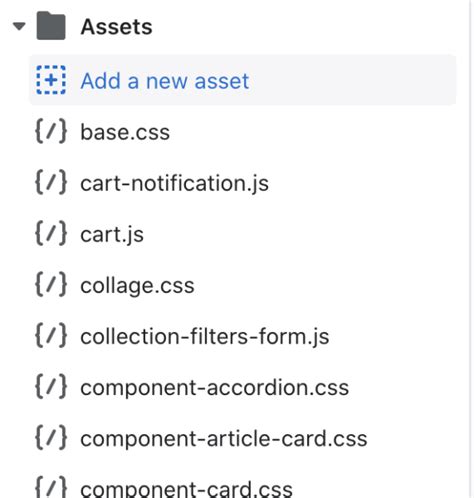Click the icon next to component-accordion.css
474x498 pixels.
pos(51,387)
